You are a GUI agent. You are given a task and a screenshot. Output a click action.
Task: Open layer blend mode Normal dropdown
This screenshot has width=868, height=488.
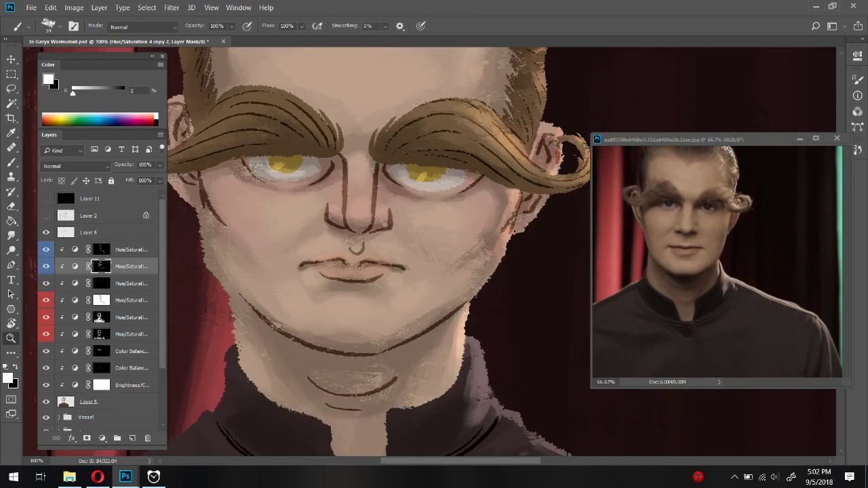click(x=76, y=166)
